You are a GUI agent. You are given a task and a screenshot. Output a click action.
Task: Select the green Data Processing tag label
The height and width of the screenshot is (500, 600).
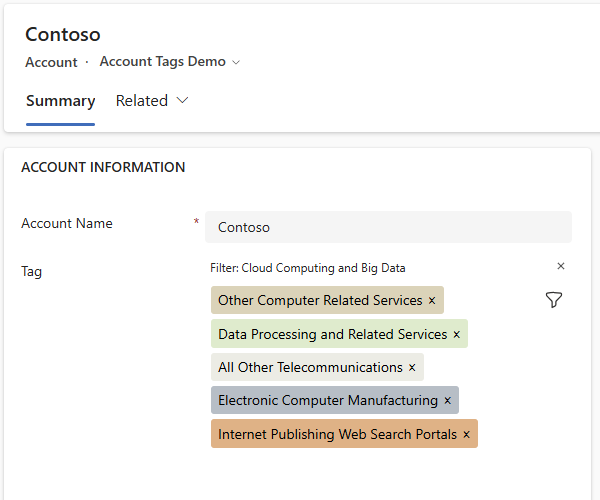332,335
